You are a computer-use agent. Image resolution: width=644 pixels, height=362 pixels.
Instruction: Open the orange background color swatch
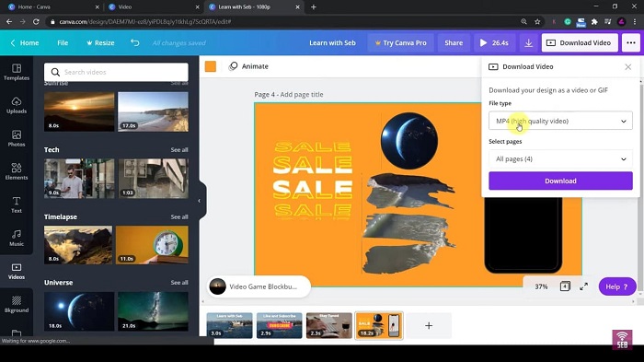point(211,66)
